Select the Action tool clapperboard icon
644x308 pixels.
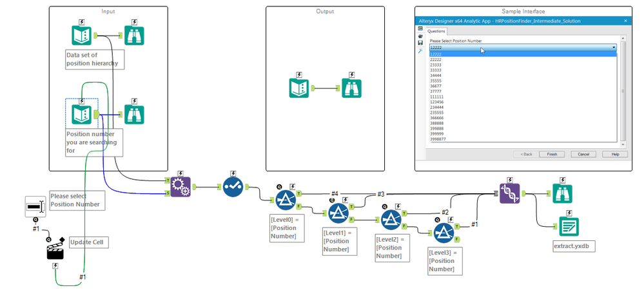coord(55,251)
